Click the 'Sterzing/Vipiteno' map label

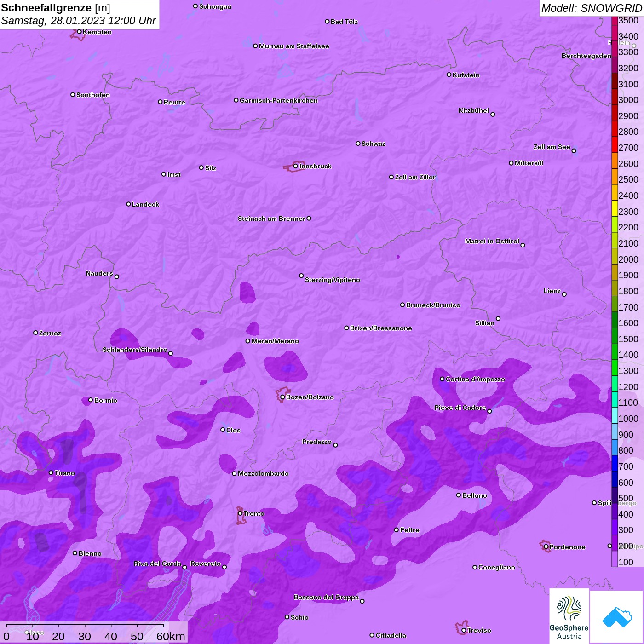(333, 280)
